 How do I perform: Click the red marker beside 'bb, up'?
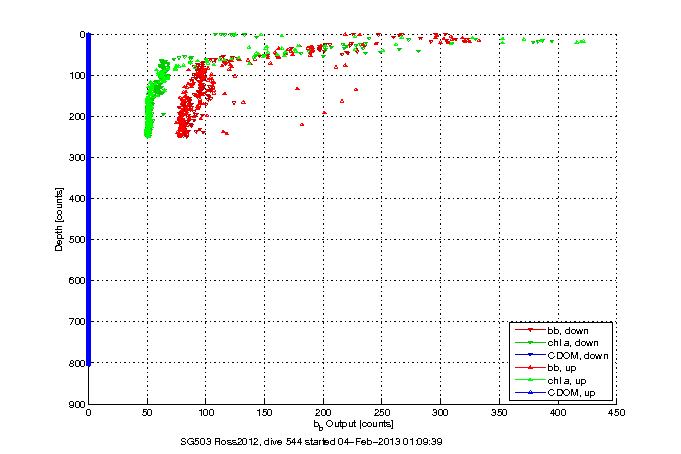530,368
